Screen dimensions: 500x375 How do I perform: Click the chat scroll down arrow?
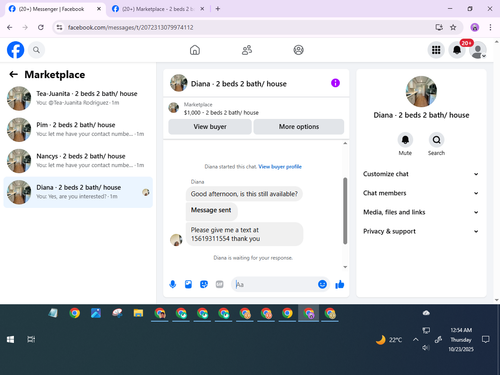pyautogui.click(x=345, y=267)
